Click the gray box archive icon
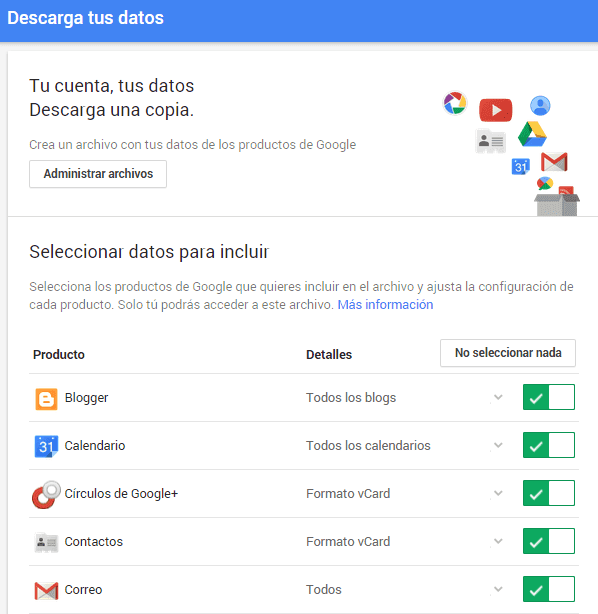This screenshot has width=598, height=614. (557, 204)
